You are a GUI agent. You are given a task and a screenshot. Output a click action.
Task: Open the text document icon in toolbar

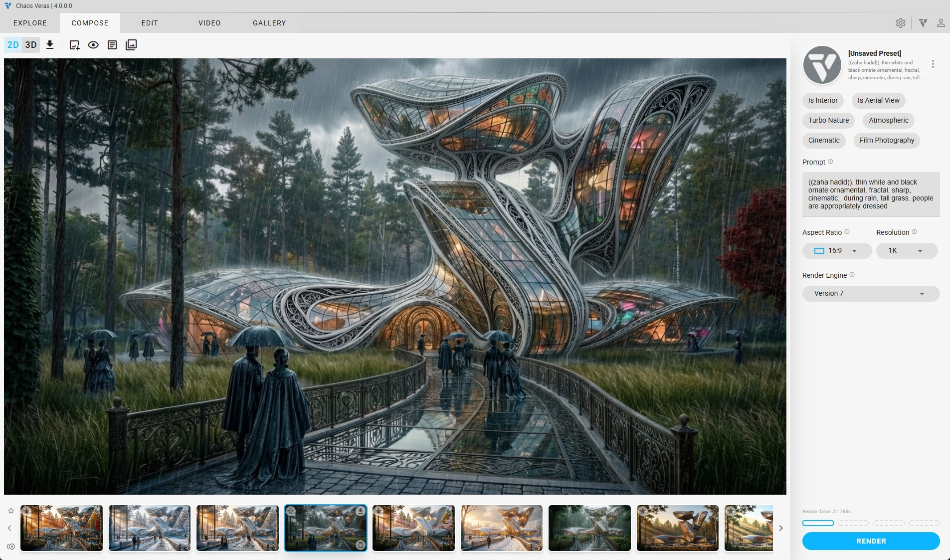pos(112,45)
